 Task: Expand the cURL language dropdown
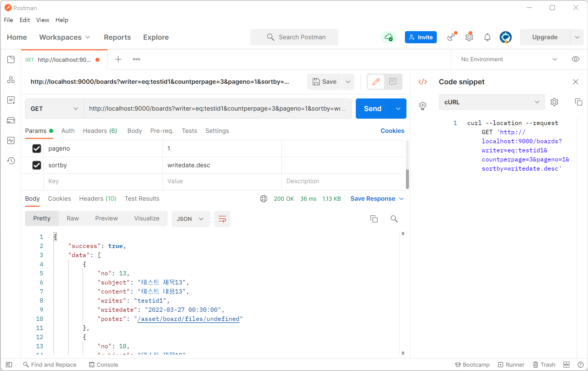point(492,102)
